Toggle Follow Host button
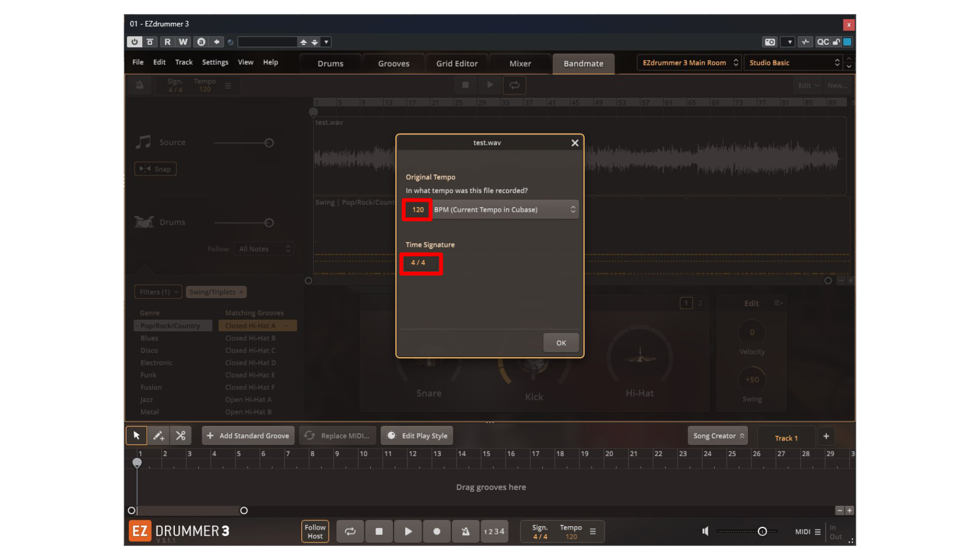Image resolution: width=980 pixels, height=560 pixels. (315, 531)
